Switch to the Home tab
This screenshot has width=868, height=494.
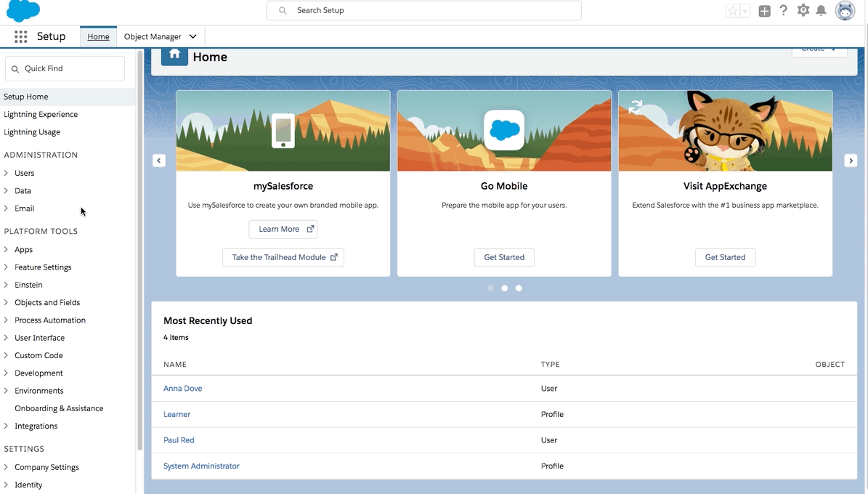[98, 36]
